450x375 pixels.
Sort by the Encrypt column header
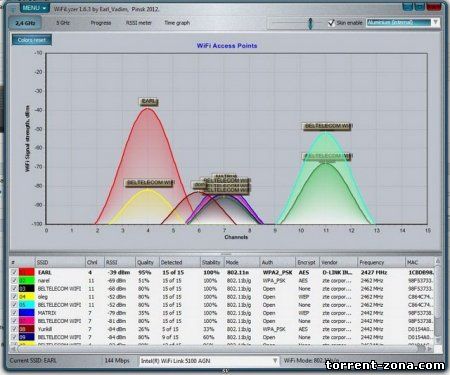point(307,262)
